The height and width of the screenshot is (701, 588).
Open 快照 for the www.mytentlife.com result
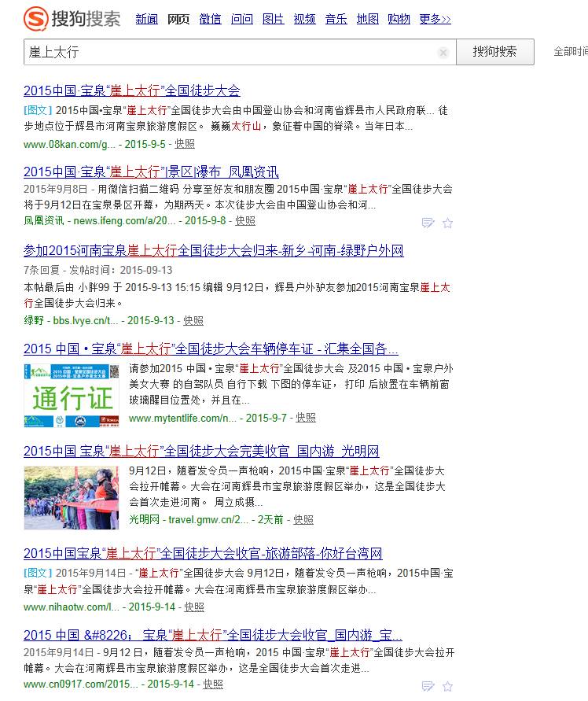pos(306,418)
